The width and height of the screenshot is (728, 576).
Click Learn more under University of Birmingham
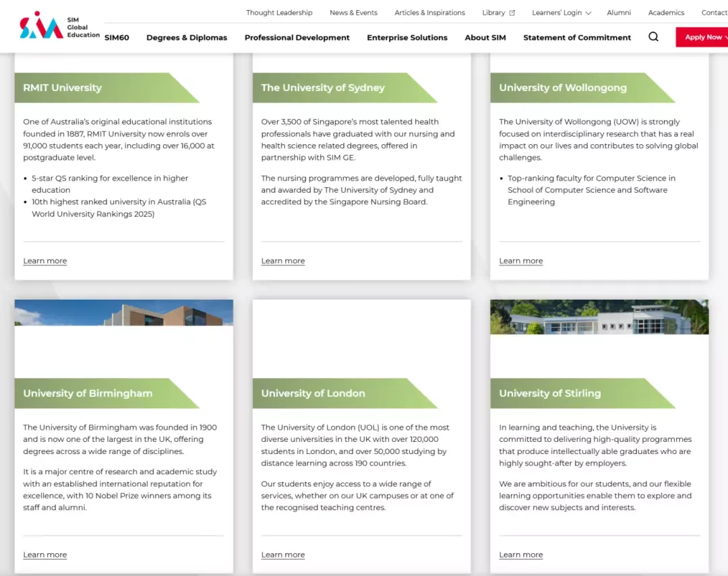(45, 554)
